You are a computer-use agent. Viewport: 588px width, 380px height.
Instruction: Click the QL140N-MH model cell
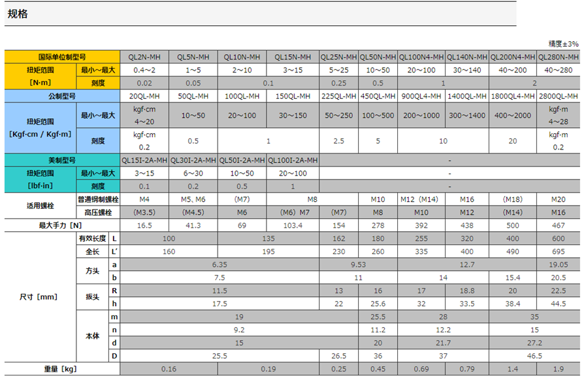467,57
